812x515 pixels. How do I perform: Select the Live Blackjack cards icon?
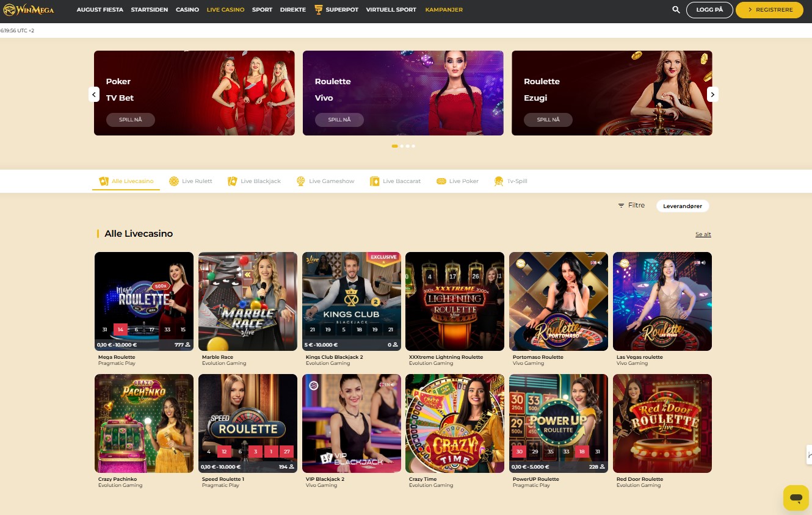233,181
